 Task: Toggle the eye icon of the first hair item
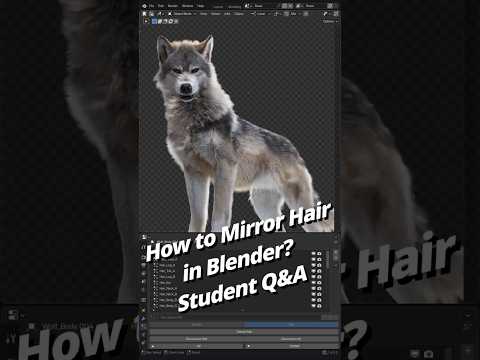tap(314, 254)
